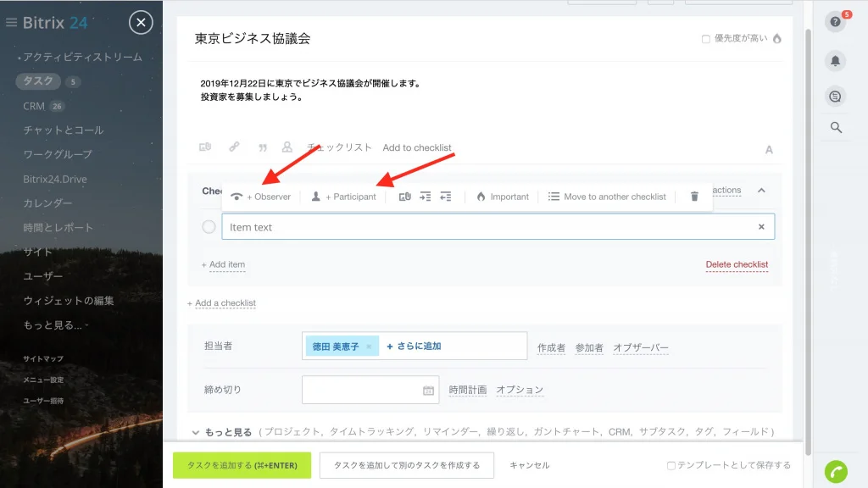The image size is (868, 488).
Task: Open CRM in the sidebar
Action: [34, 106]
